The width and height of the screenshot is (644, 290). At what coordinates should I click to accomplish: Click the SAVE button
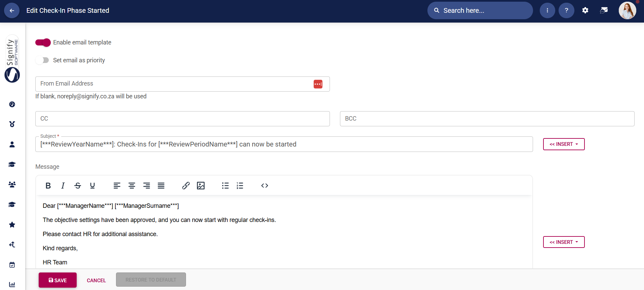pyautogui.click(x=58, y=280)
